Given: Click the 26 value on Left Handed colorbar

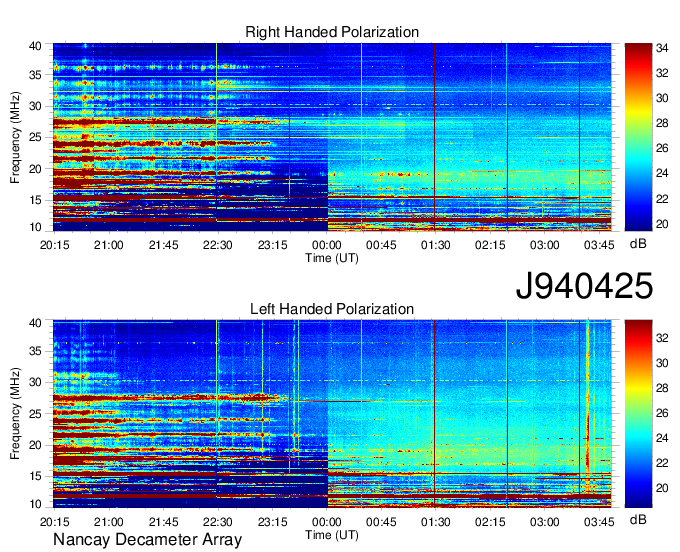Looking at the screenshot, I should click(x=662, y=413).
